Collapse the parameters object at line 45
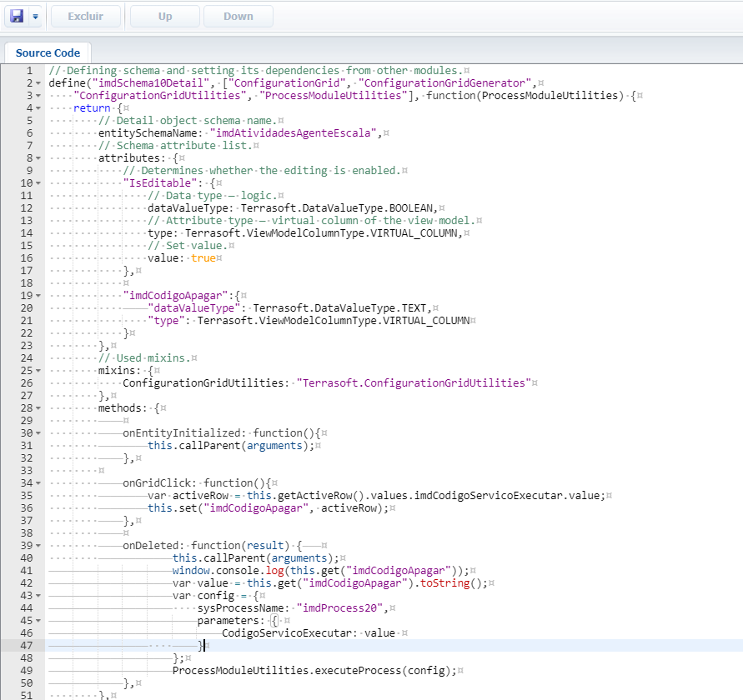 click(x=38, y=621)
